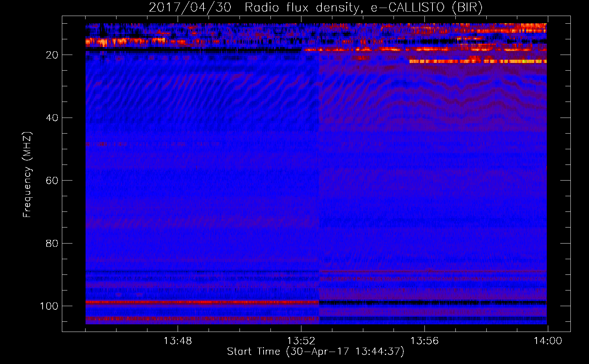Click the red interference line near 99 MHz
This screenshot has height=364, width=589.
click(202, 302)
